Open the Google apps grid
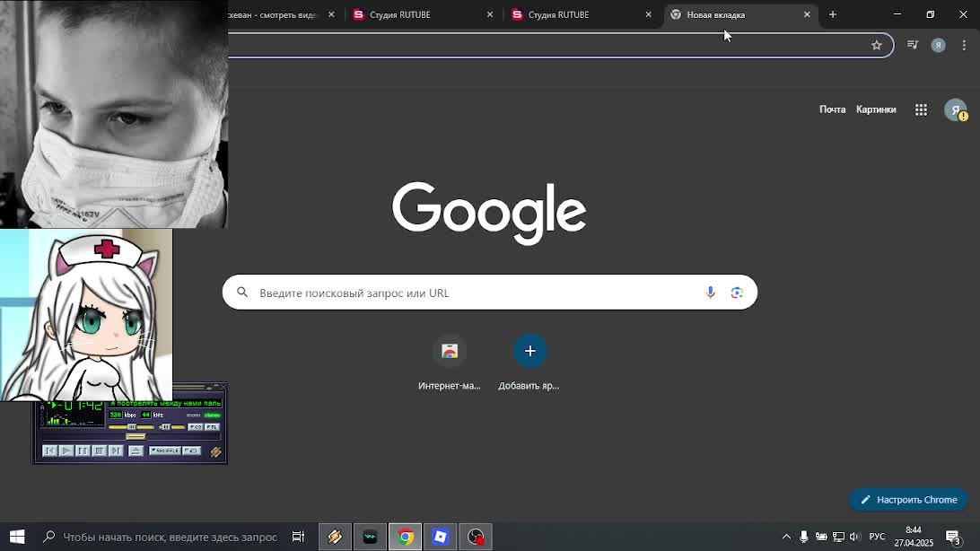Image resolution: width=980 pixels, height=551 pixels. [x=921, y=110]
